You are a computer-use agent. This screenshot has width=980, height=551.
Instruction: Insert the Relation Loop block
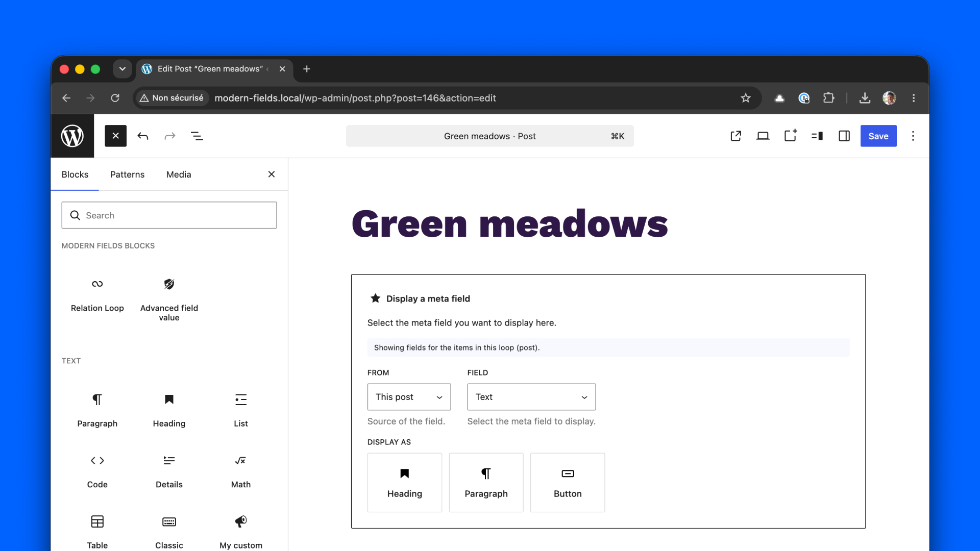[97, 296]
